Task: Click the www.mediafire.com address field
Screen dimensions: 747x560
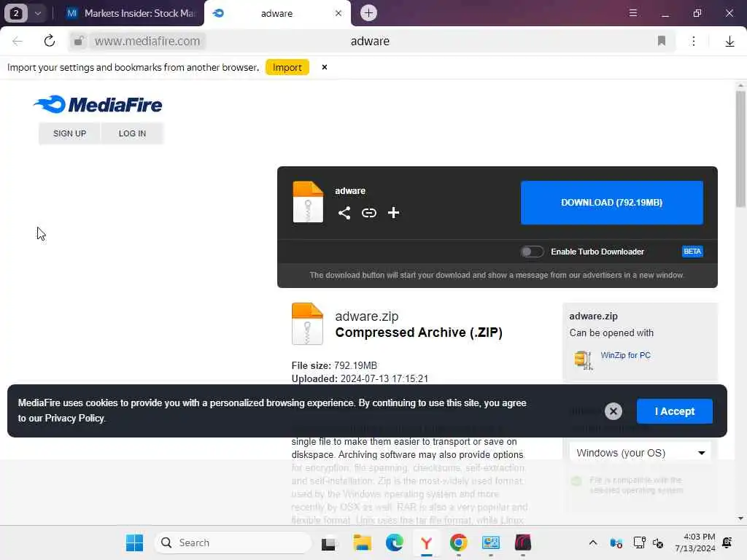Action: pos(147,41)
